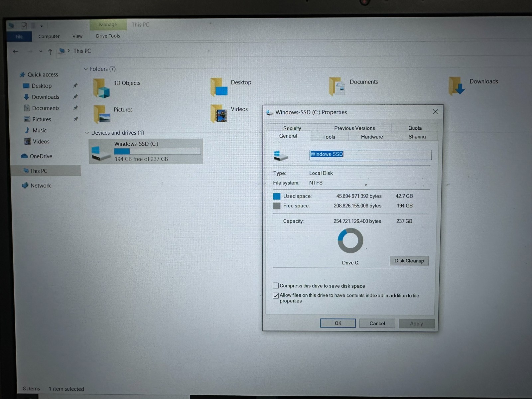Image resolution: width=532 pixels, height=399 pixels.
Task: Click the Desktop icon in navigation pane
Action: pyautogui.click(x=26, y=86)
